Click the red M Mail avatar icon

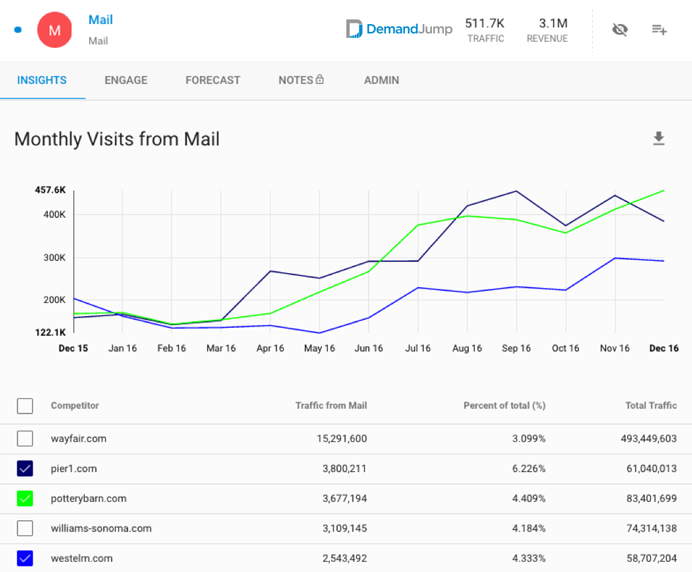[x=54, y=30]
